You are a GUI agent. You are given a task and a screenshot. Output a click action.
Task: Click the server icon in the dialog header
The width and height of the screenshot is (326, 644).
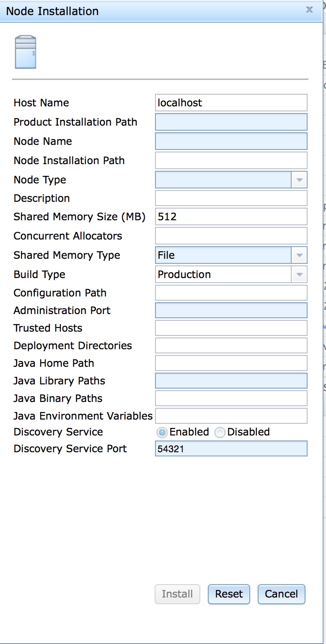tap(25, 51)
